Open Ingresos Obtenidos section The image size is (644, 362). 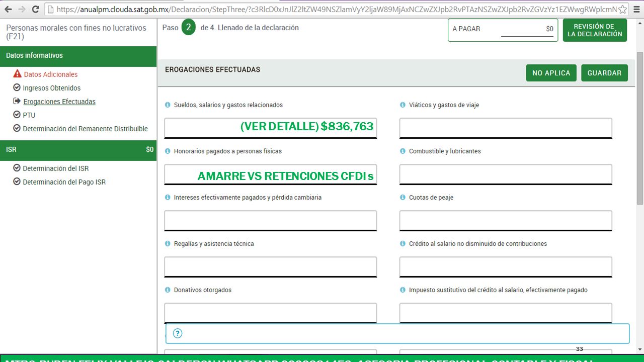click(x=52, y=88)
